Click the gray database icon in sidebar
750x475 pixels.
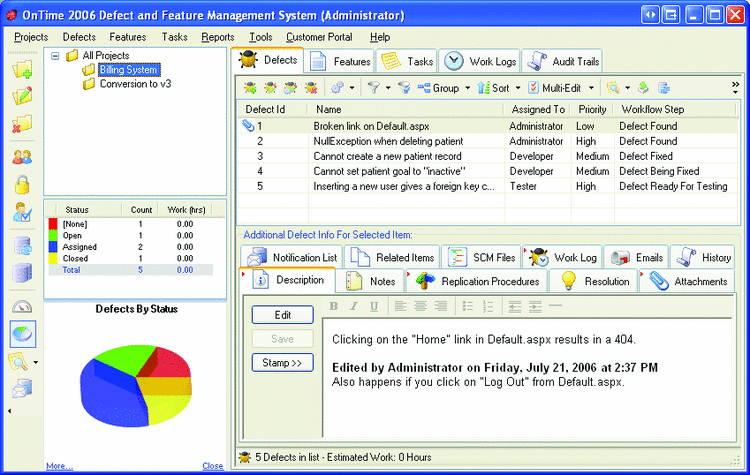[x=22, y=273]
